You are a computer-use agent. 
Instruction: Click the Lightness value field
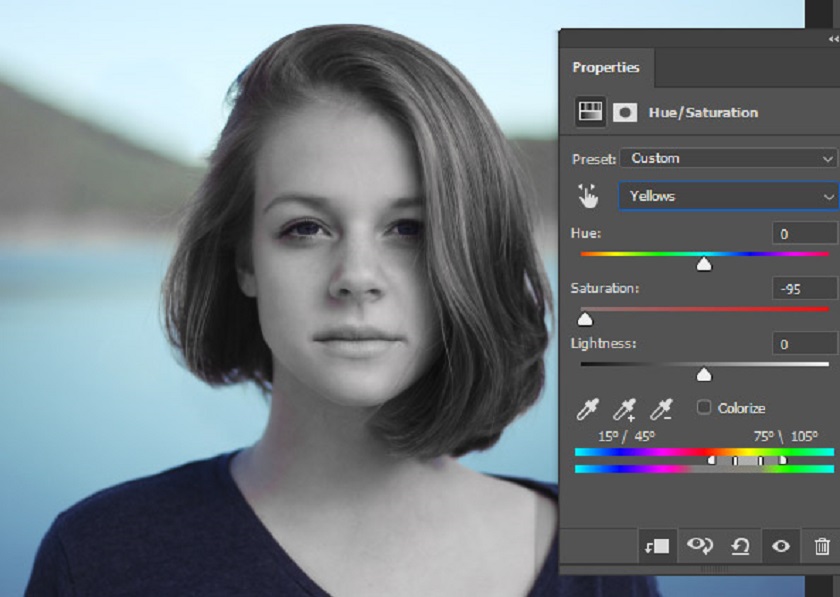(803, 344)
